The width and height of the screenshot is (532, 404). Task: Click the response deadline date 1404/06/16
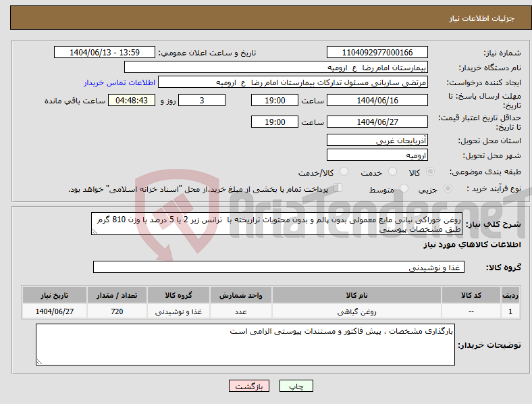(x=377, y=100)
